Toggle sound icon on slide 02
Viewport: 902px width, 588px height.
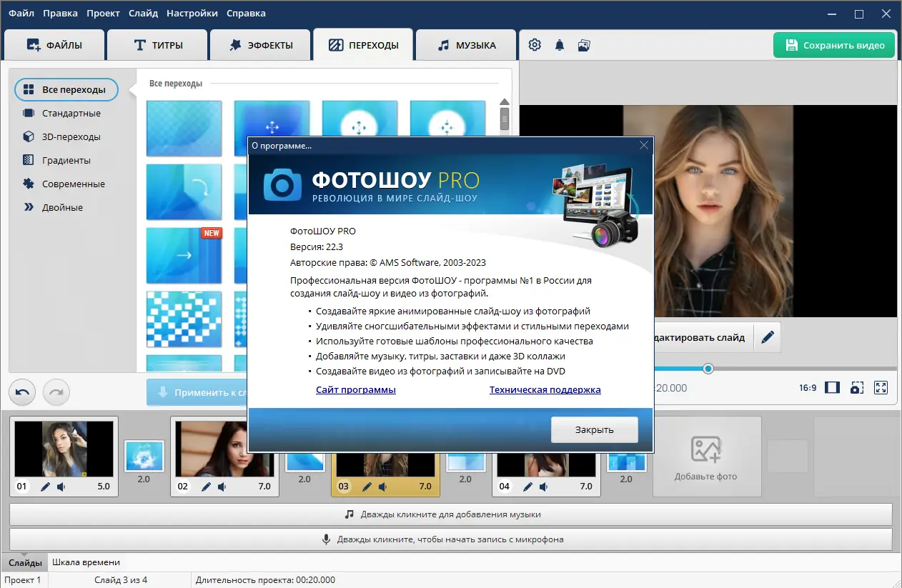click(222, 487)
